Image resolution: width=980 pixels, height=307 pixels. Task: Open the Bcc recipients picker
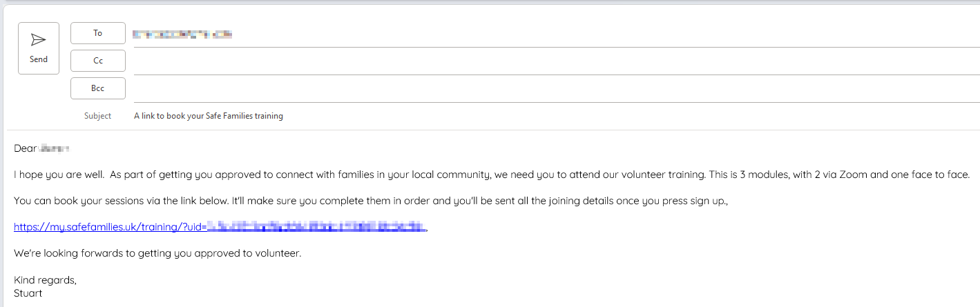click(x=98, y=88)
